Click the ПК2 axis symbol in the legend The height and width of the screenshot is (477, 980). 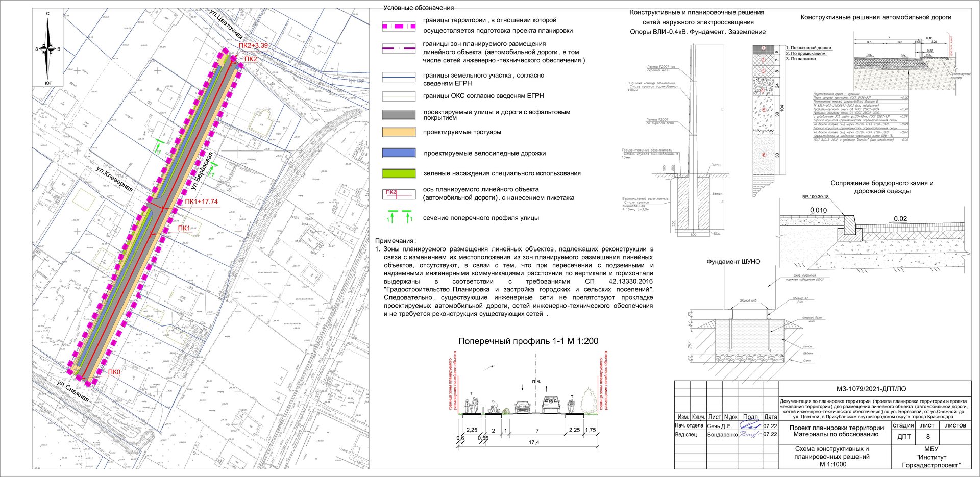click(399, 194)
